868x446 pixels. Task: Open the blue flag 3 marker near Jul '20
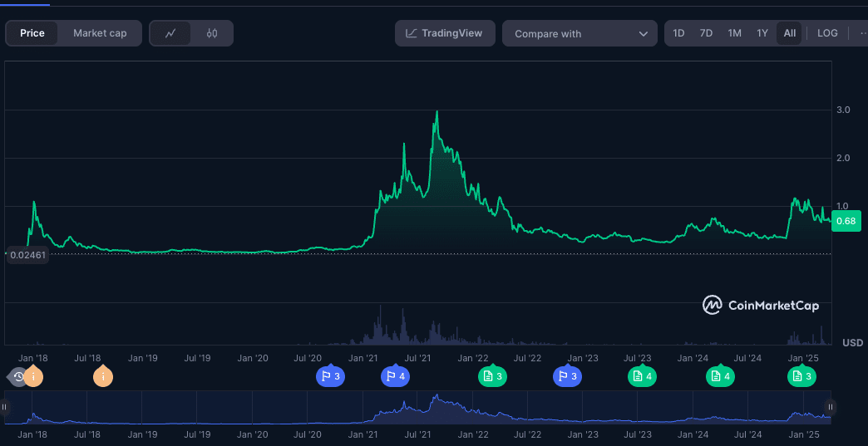[x=330, y=376]
